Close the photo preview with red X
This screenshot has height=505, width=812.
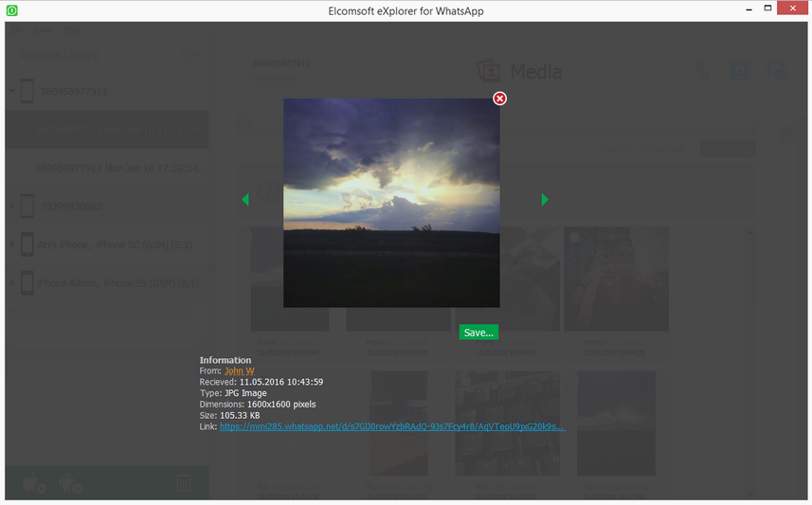click(499, 99)
